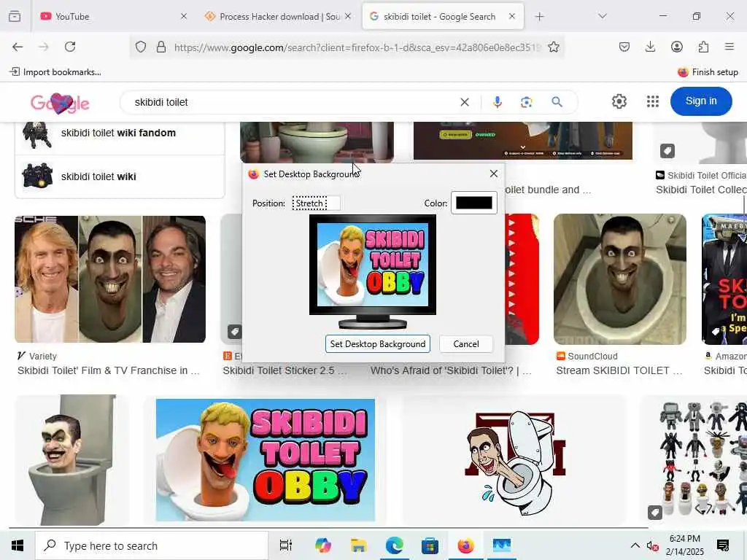This screenshot has width=747, height=560.
Task: Go back with the browser back arrow
Action: tap(18, 47)
